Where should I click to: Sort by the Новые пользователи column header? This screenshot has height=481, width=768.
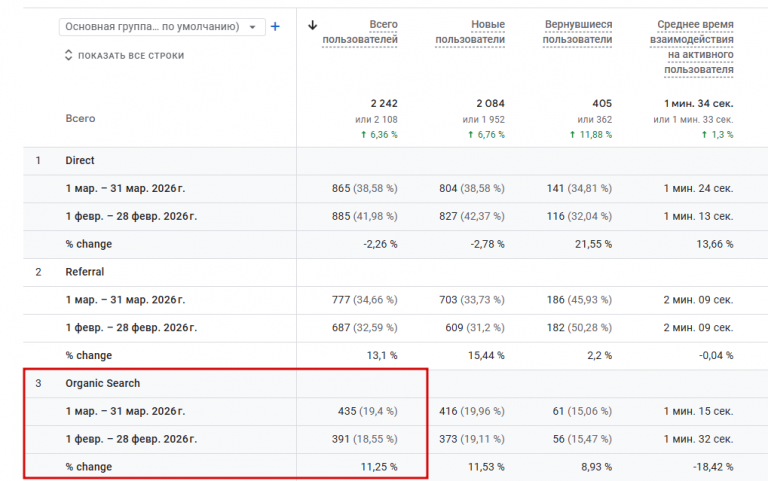tap(470, 31)
